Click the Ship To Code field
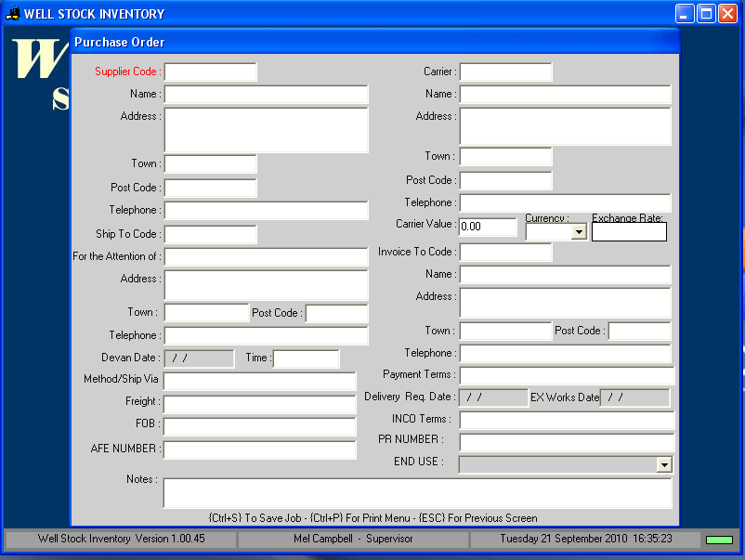Image resolution: width=745 pixels, height=560 pixels. point(211,234)
